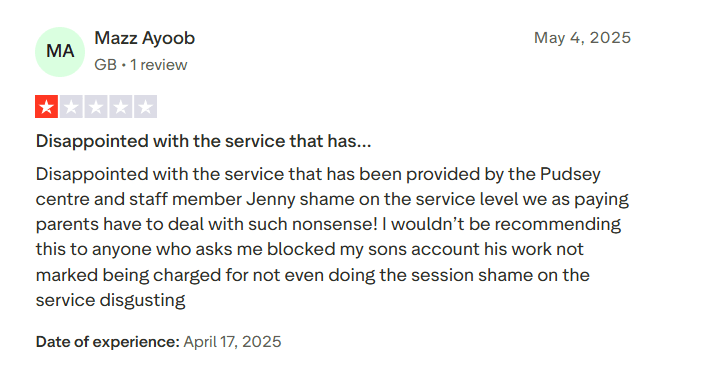Open the '1 review' count text

(159, 65)
